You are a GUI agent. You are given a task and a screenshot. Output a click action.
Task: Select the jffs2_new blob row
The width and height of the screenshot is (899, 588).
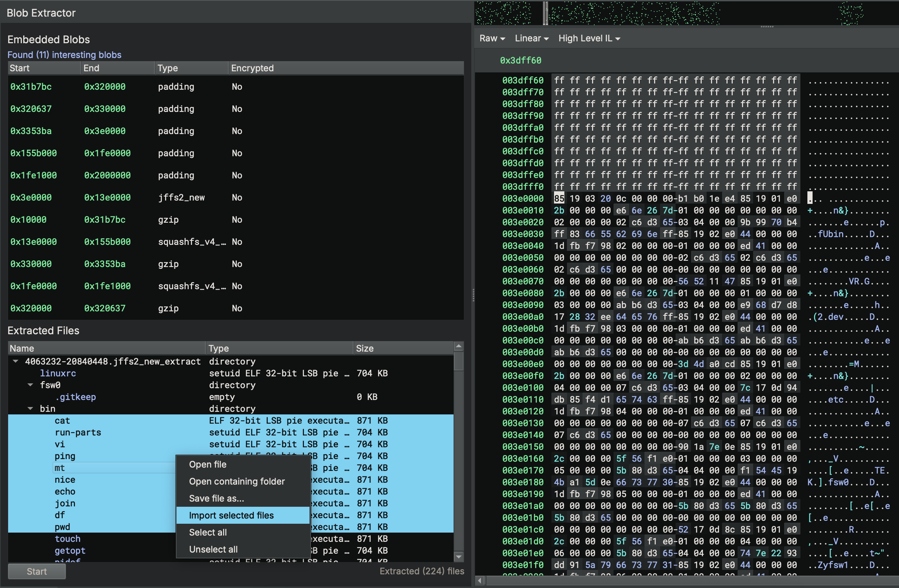(181, 198)
